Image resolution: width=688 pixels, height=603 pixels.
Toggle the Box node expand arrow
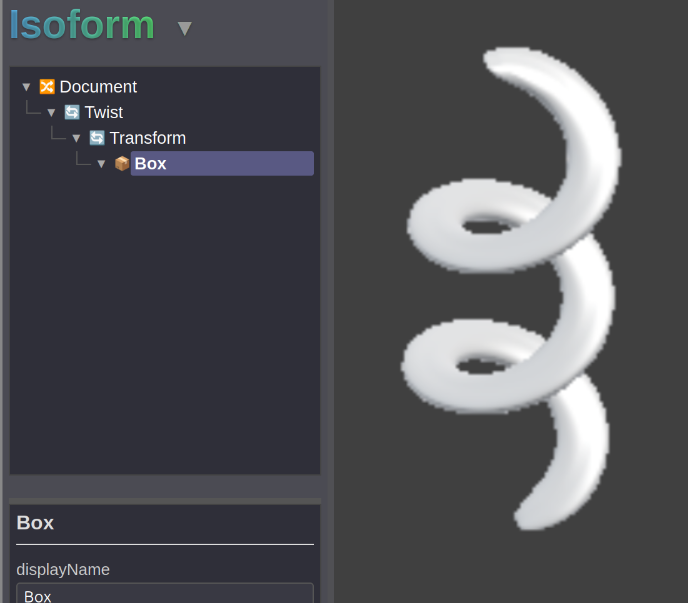click(101, 164)
